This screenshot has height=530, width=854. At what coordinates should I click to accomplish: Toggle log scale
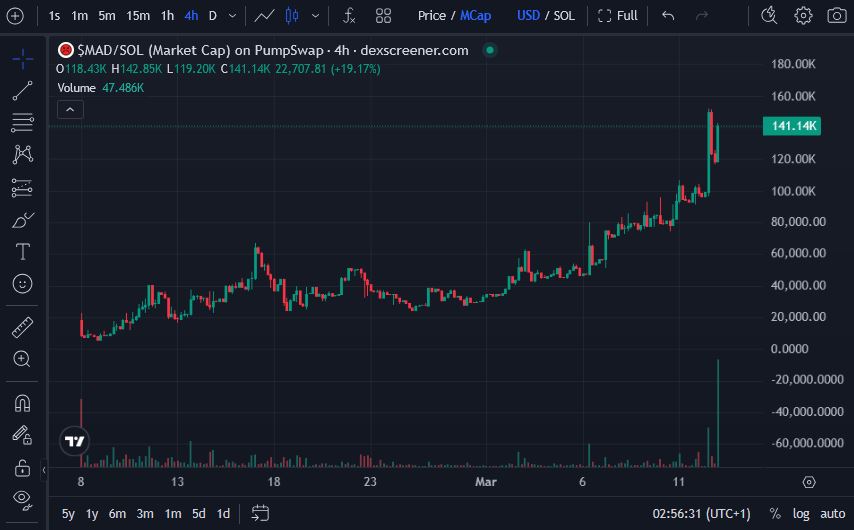[x=801, y=514]
